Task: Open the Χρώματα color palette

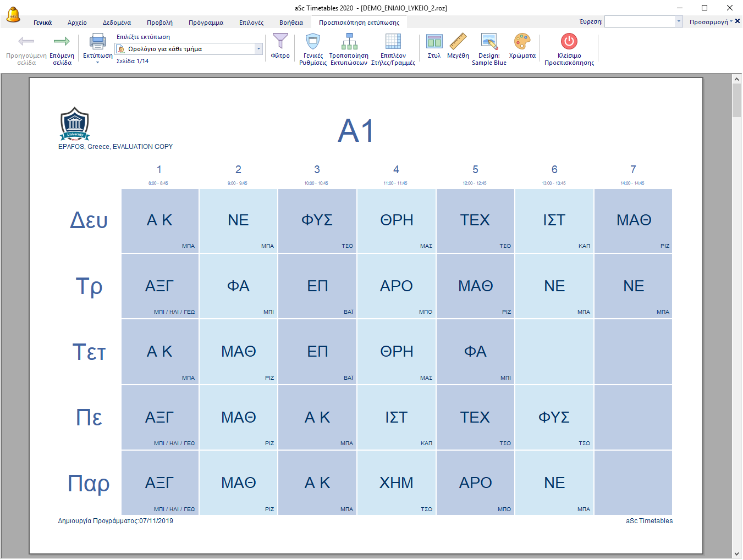Action: pyautogui.click(x=522, y=42)
